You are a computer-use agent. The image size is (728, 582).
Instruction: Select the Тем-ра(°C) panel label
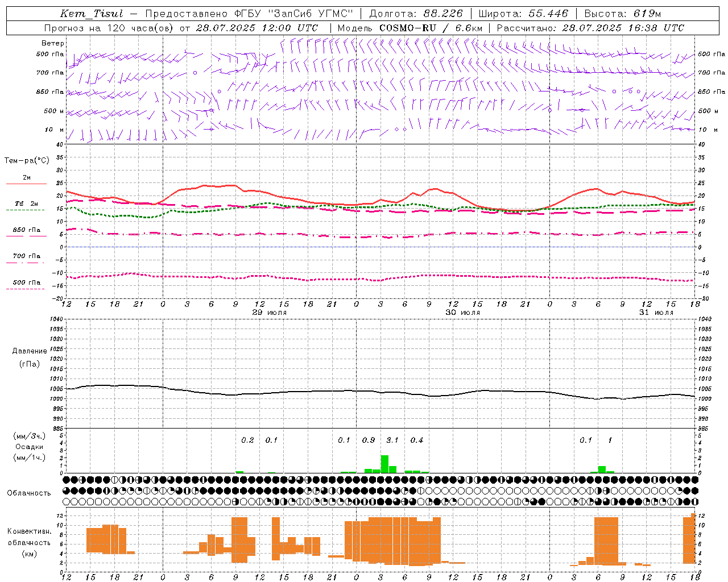tap(27, 161)
